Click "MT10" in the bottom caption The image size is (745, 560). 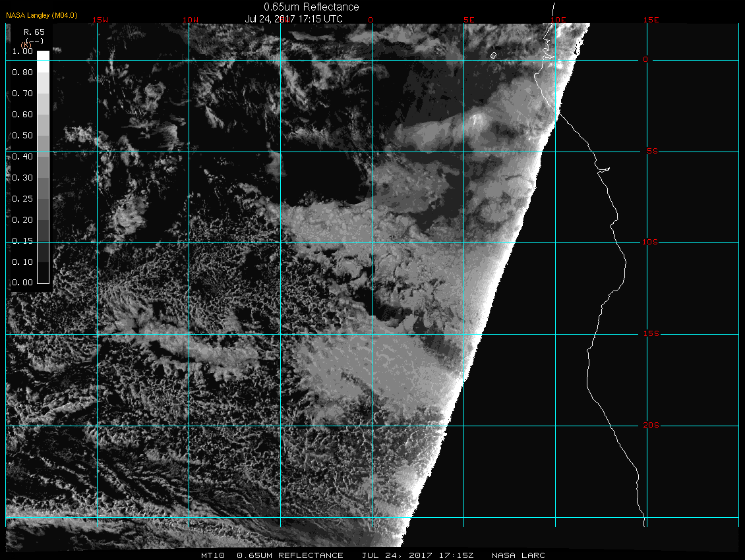tap(213, 555)
